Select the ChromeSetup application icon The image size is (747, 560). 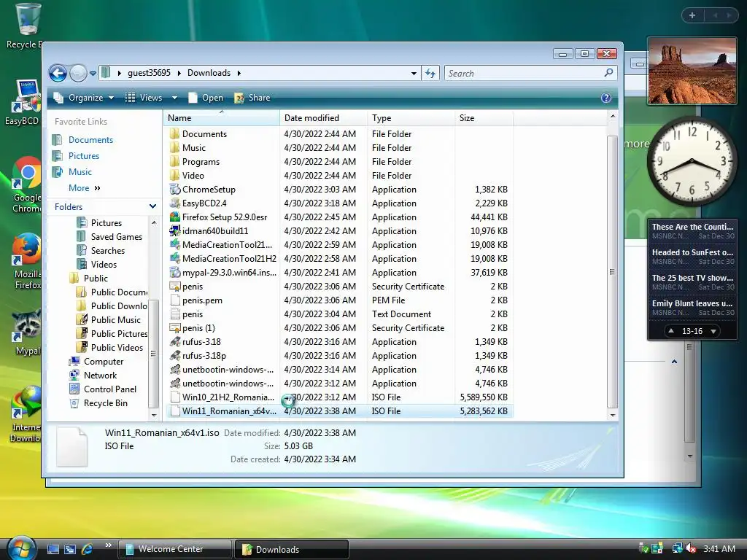pyautogui.click(x=175, y=189)
